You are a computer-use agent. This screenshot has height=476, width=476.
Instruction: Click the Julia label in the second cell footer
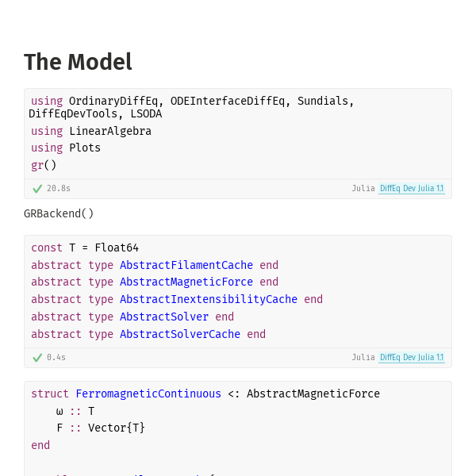point(363,357)
